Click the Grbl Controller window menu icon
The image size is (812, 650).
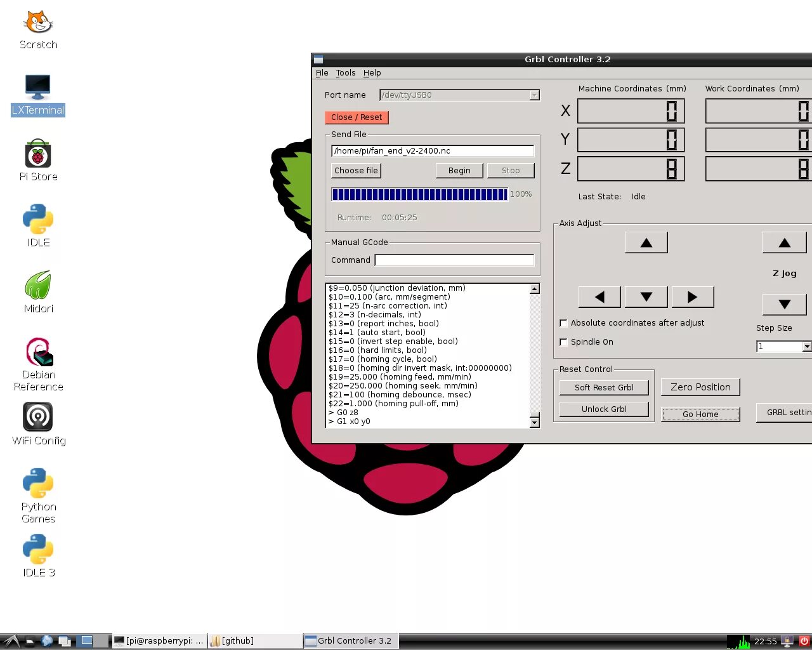coord(318,59)
